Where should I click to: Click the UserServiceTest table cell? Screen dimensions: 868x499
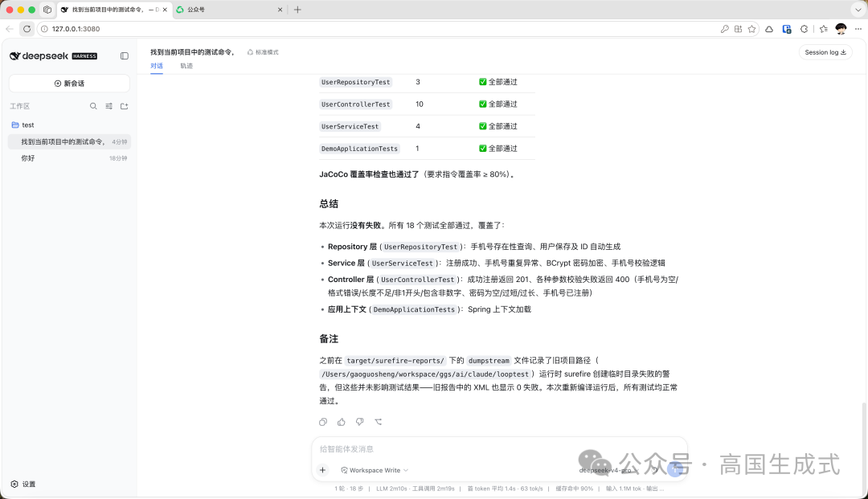click(350, 126)
